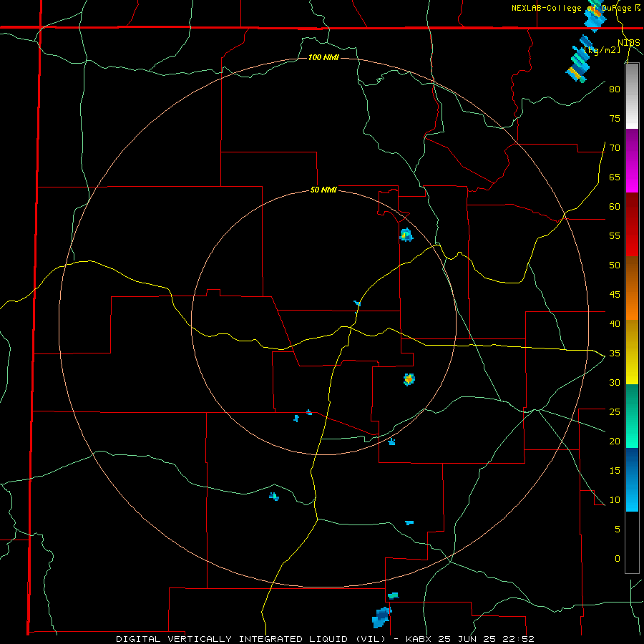Click the 35 value on the color scale
The image size is (644, 644).
pos(615,353)
